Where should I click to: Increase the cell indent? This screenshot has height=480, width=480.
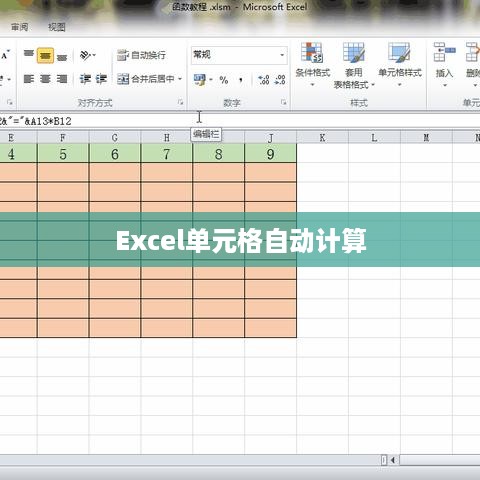tap(101, 79)
